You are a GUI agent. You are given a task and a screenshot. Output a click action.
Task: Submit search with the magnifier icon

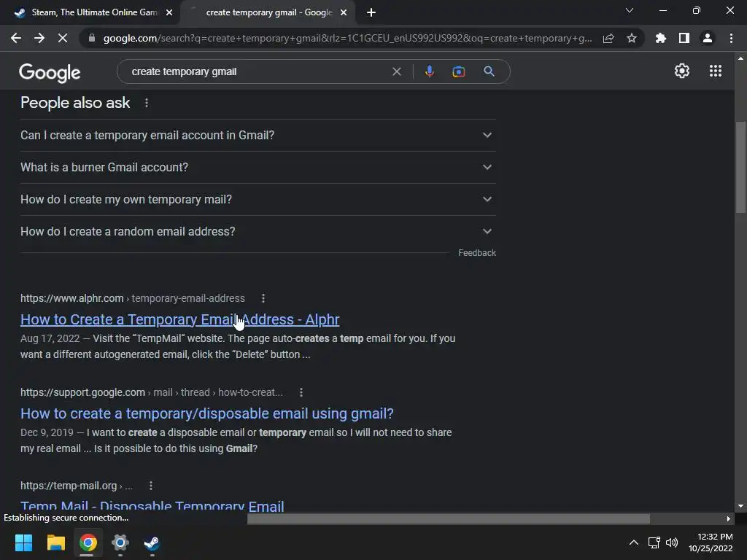(x=489, y=71)
